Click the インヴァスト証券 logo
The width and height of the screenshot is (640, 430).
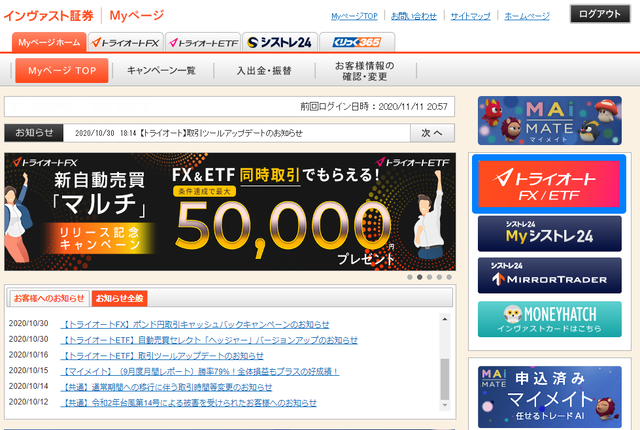point(49,16)
